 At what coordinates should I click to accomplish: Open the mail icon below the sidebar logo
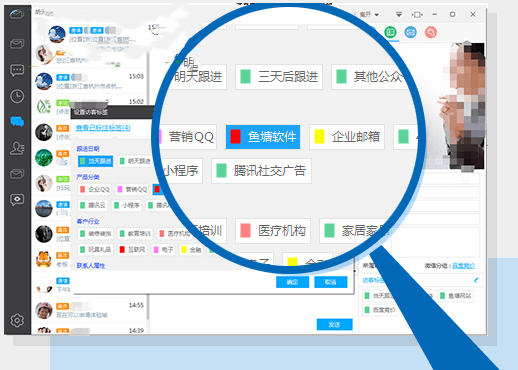17,44
